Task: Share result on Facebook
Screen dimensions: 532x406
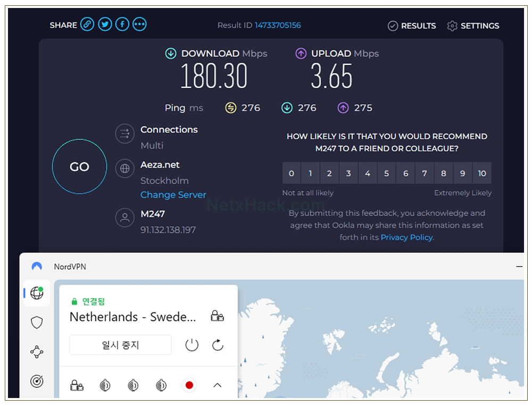Action: coord(122,24)
